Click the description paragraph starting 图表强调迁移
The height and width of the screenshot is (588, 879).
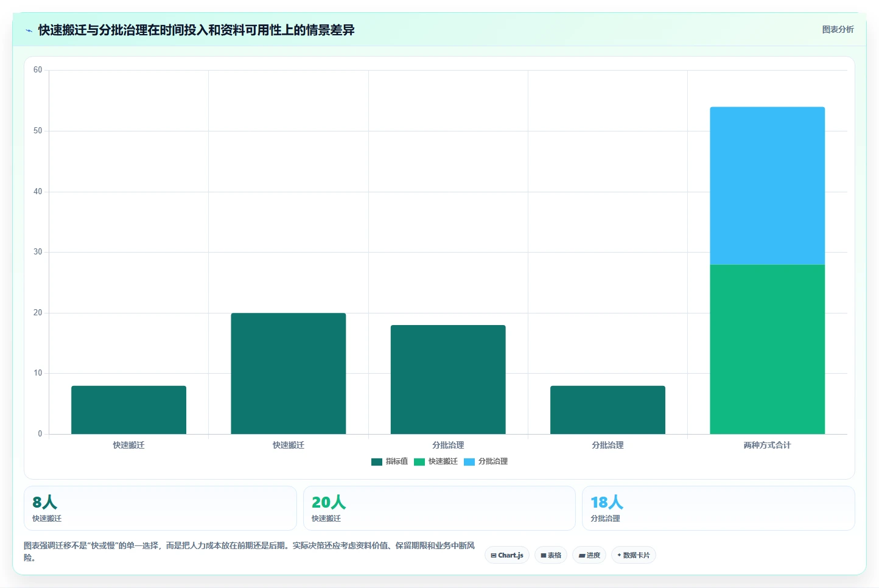click(250, 551)
